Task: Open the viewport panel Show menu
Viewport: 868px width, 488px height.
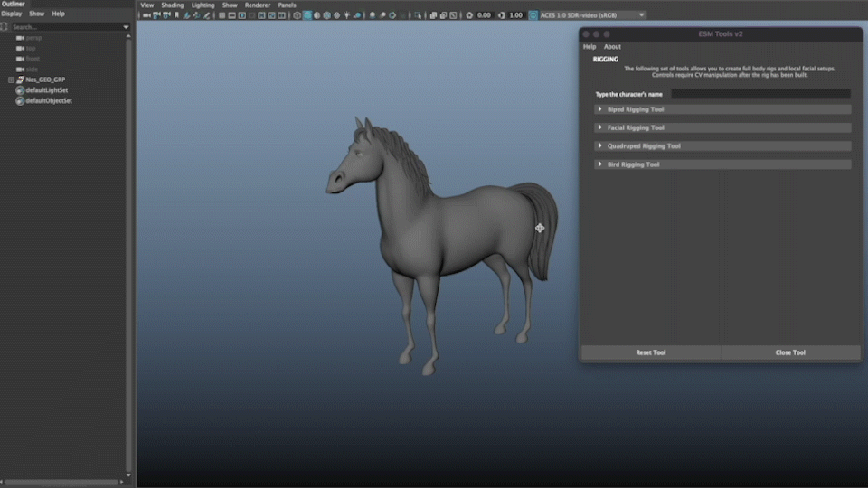Action: pyautogui.click(x=230, y=5)
